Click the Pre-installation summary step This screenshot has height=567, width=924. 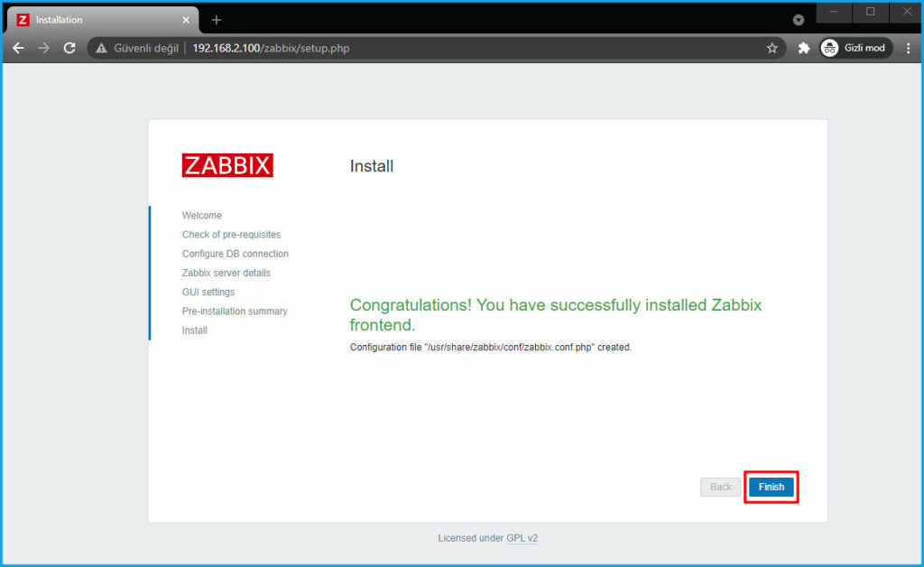pos(235,311)
